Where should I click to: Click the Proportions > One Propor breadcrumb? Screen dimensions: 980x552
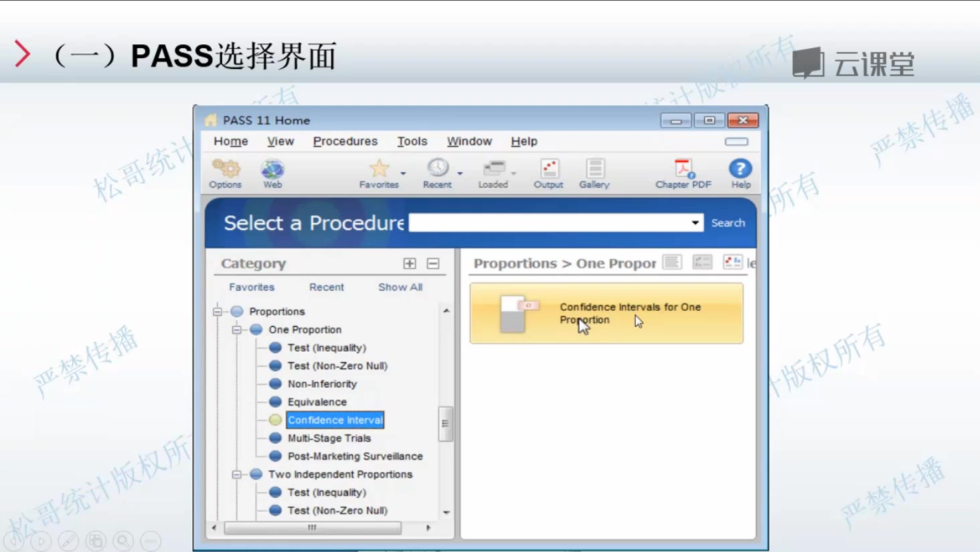point(565,263)
